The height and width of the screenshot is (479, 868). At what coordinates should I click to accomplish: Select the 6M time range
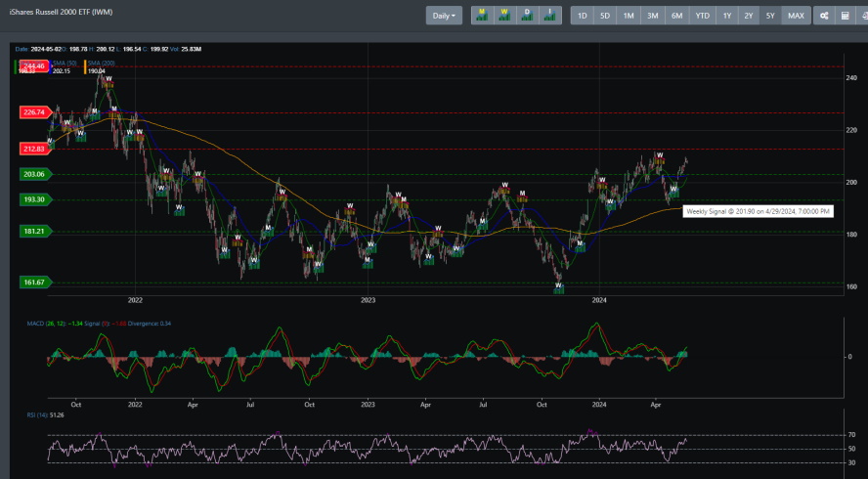677,16
